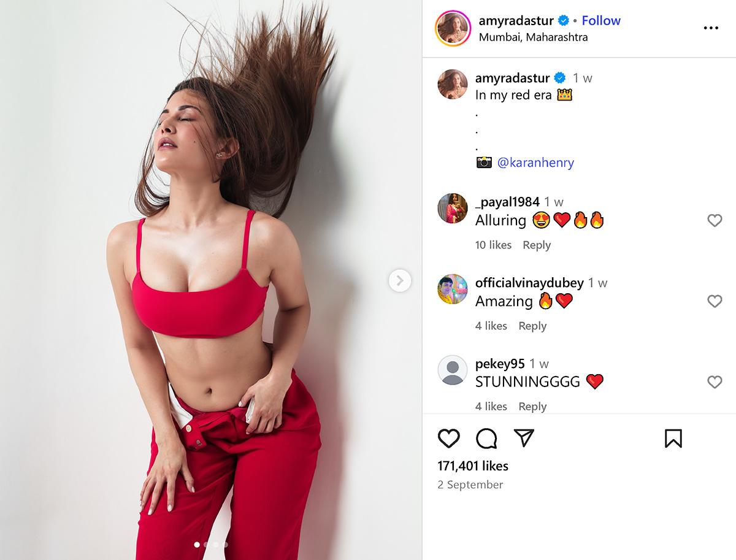Follow amyradastur from the post header
This screenshot has height=560, width=736.
pyautogui.click(x=601, y=20)
